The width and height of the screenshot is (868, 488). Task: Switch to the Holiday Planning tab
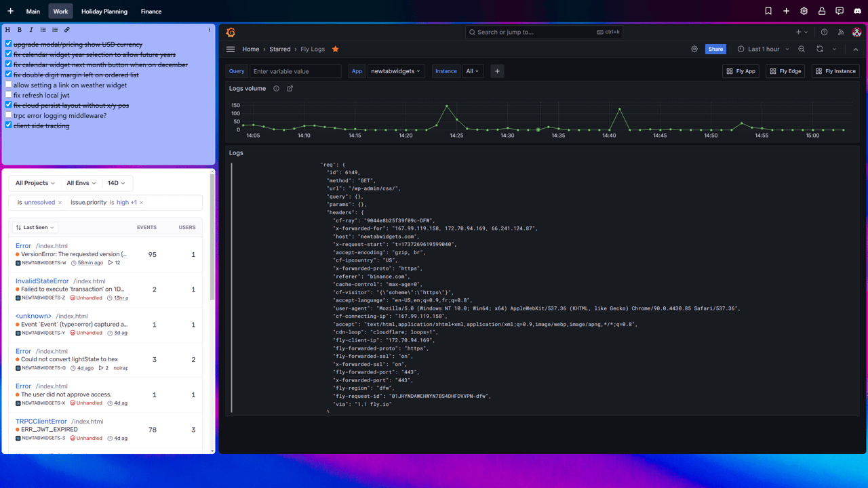[x=104, y=12]
